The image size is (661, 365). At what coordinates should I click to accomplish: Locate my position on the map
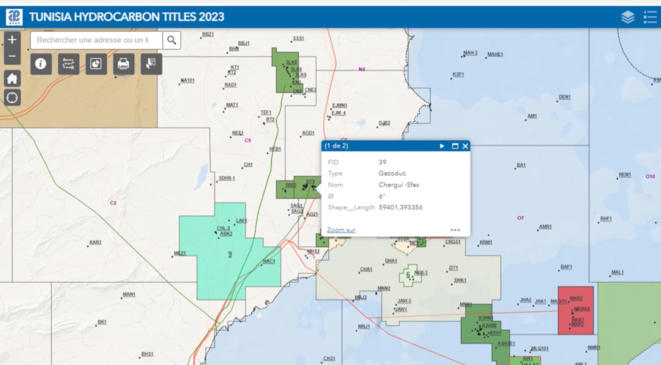[12, 97]
